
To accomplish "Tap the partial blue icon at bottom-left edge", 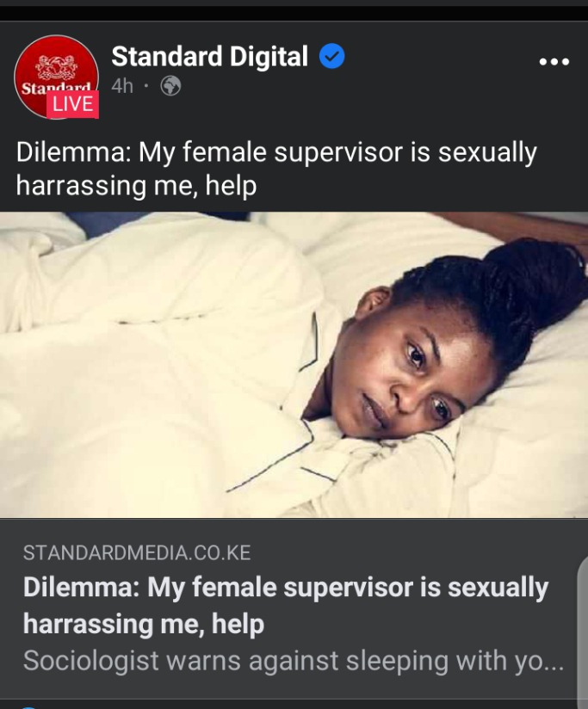I will [x=28, y=706].
